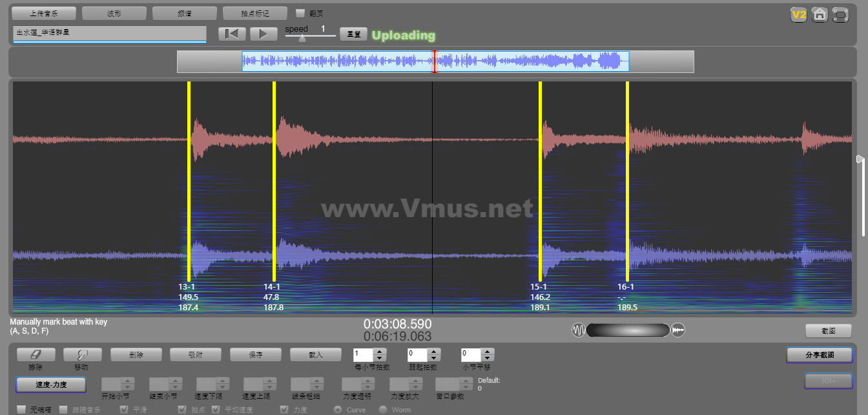Go to the home page icon
This screenshot has width=868, height=415.
pyautogui.click(x=820, y=14)
